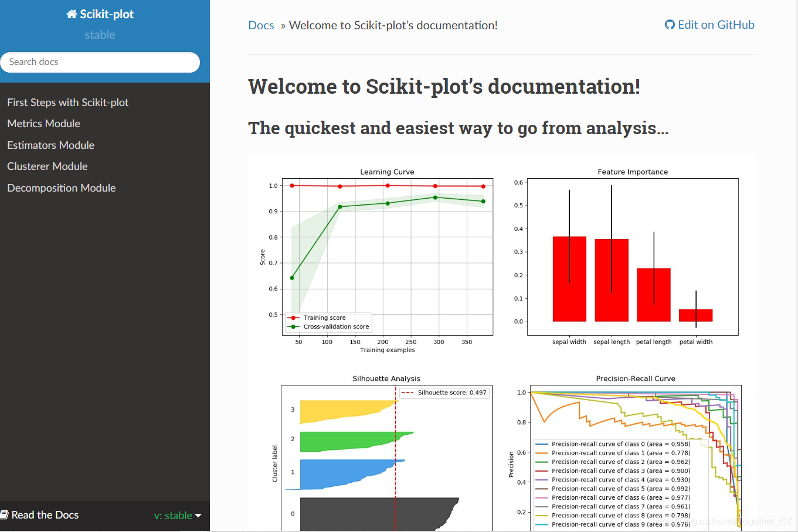Collapse the Read the Docs version menu
This screenshot has height=532, width=798.
(x=177, y=516)
